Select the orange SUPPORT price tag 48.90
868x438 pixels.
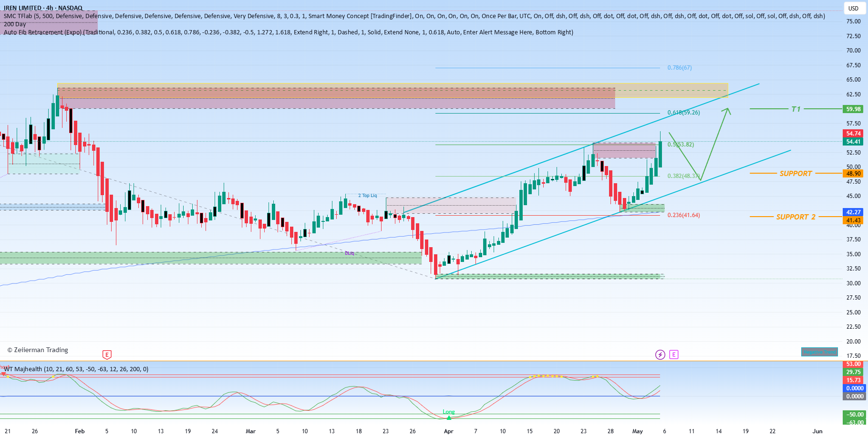tap(853, 174)
